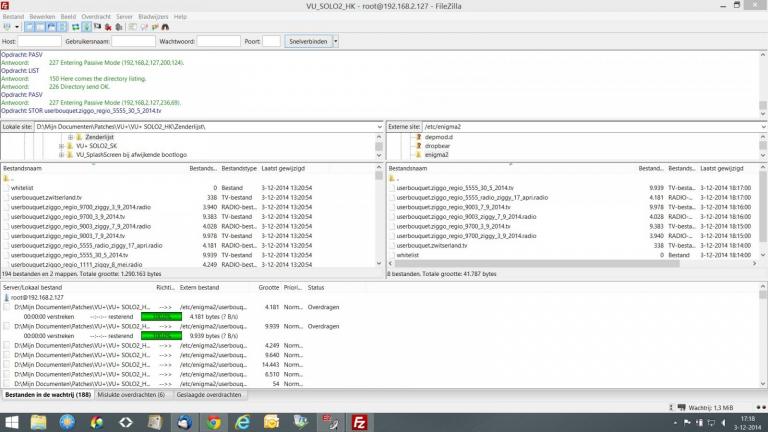768x432 pixels.
Task: Click the Snelverbinden button
Action: [x=307, y=42]
